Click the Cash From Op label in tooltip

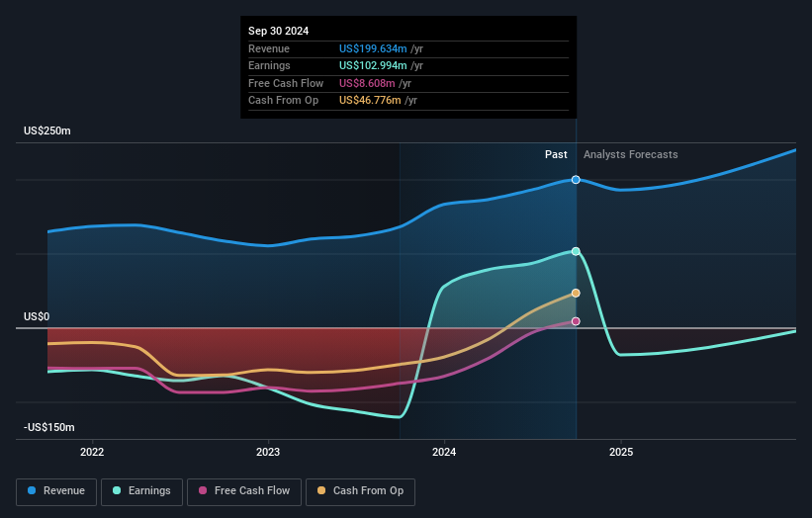tap(283, 101)
